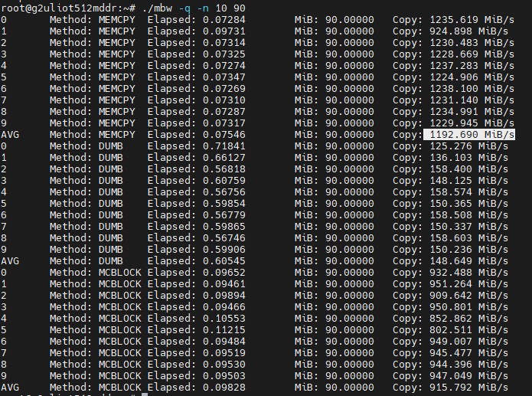
Task: Click elapsed value '0.66127'
Action: (x=224, y=158)
